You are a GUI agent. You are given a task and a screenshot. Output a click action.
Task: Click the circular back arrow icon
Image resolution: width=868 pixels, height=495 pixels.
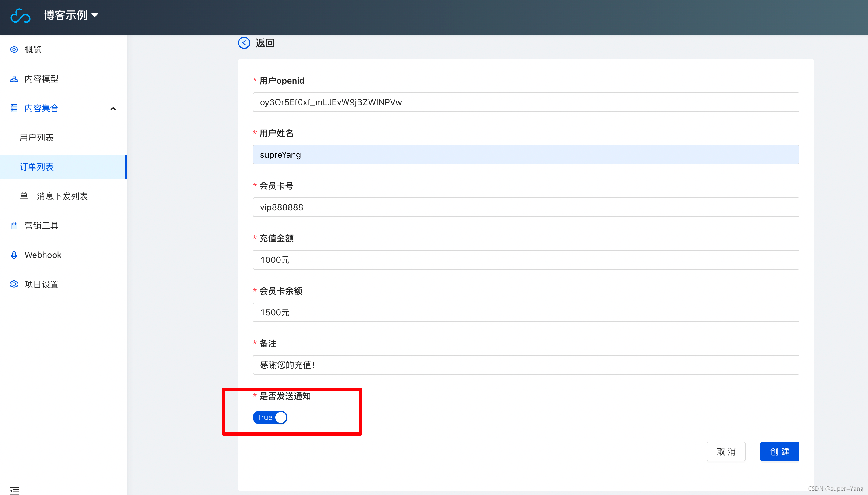[244, 43]
